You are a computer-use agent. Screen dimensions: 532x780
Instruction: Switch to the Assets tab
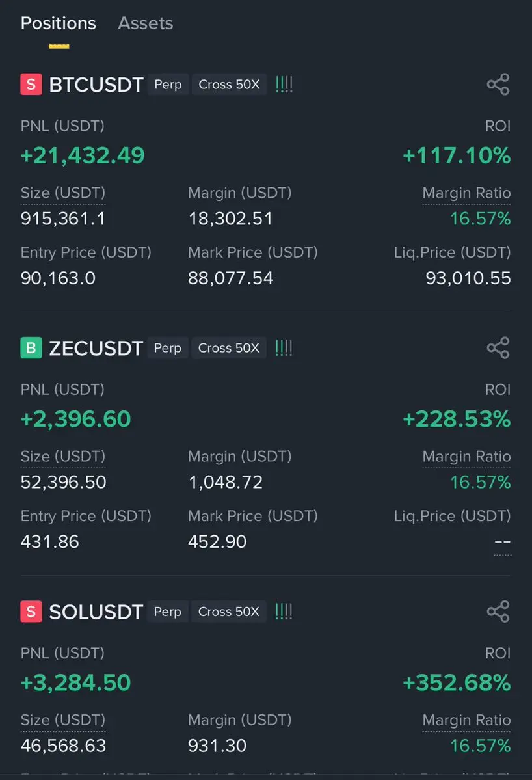coord(145,23)
